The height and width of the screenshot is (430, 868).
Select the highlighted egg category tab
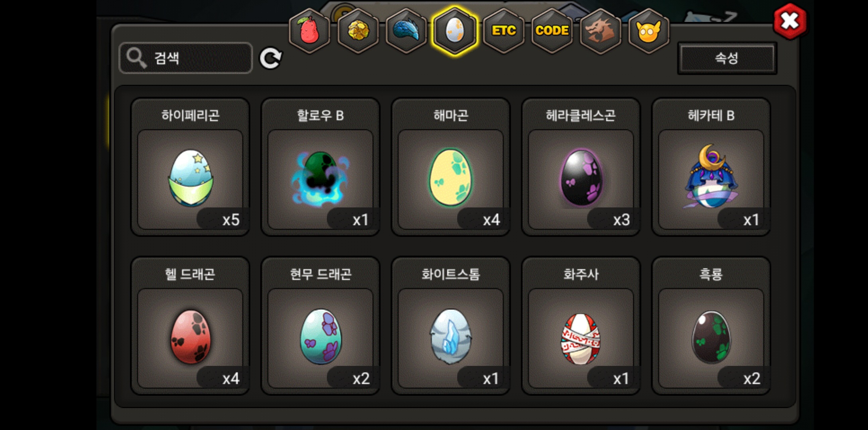[x=455, y=31]
